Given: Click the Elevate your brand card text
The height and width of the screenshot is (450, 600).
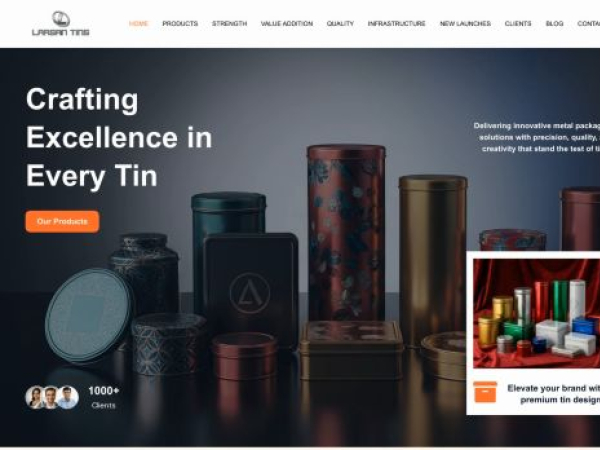Looking at the screenshot, I should 553,394.
